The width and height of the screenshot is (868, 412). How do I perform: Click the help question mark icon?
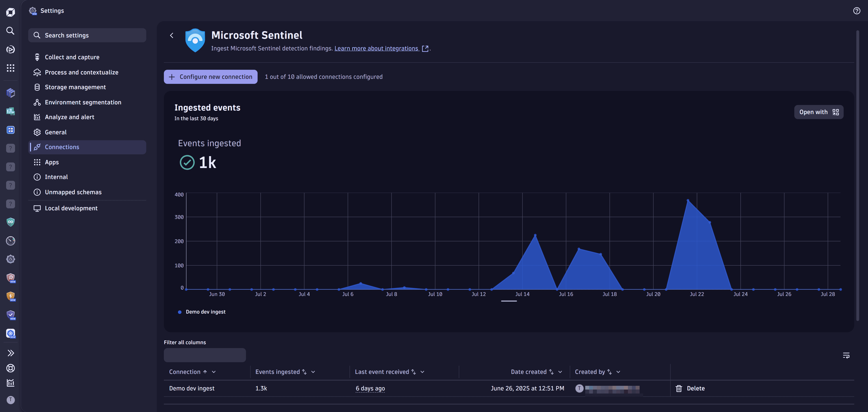coord(857,11)
